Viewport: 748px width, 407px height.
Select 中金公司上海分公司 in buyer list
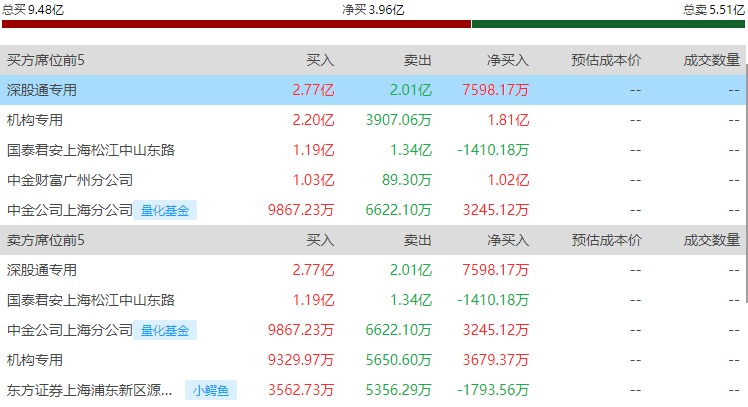point(70,210)
